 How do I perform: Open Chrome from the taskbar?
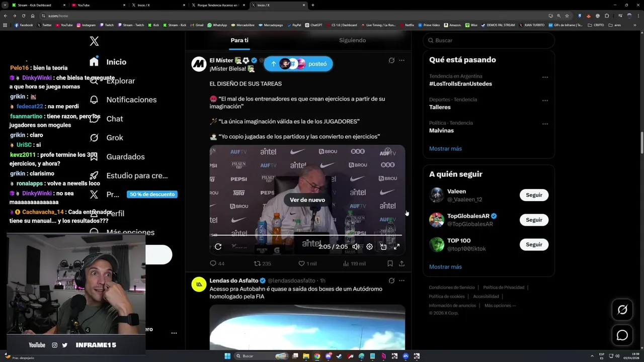pos(317,356)
